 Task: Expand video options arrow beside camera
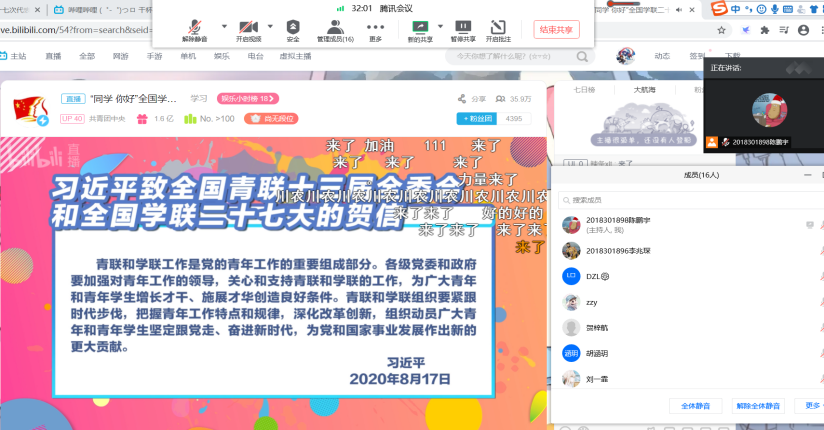(x=271, y=26)
